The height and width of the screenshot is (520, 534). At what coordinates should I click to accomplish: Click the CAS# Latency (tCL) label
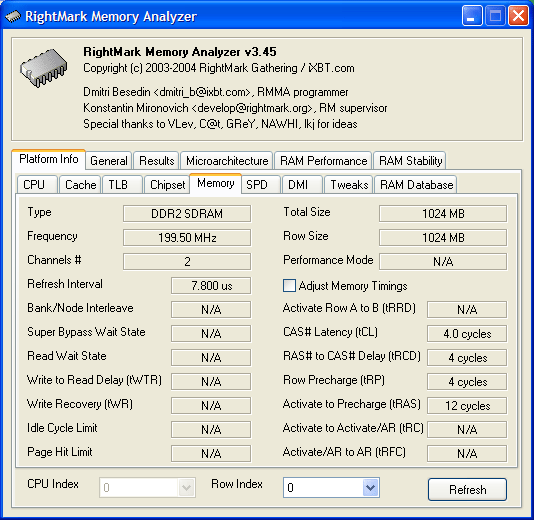(330, 332)
